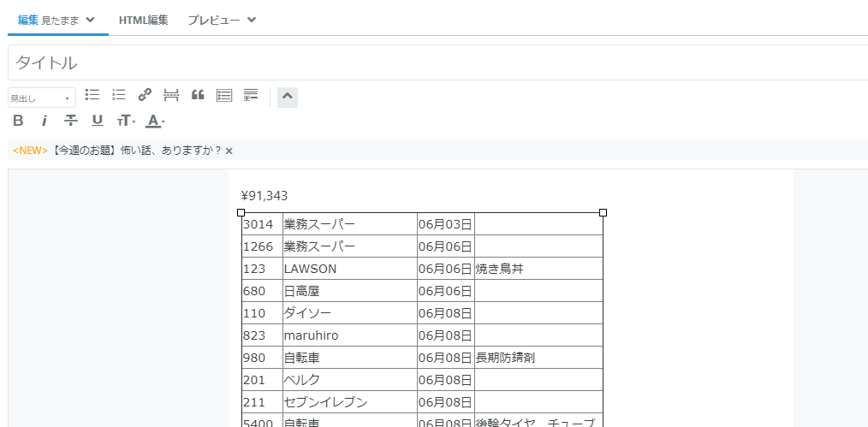Click the cell containing 123
The width and height of the screenshot is (868, 427).
(263, 268)
